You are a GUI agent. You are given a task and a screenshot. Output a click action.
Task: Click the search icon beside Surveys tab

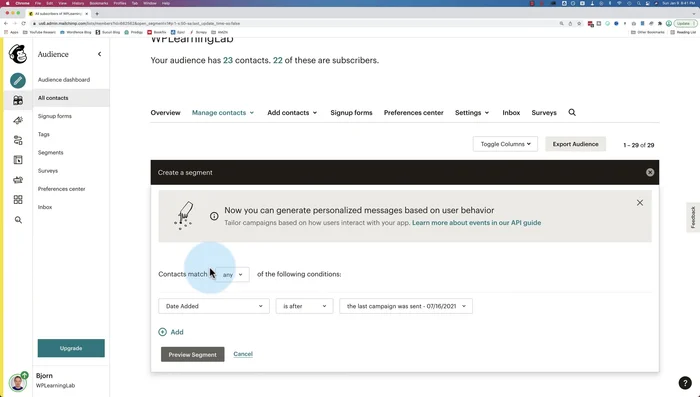[572, 113]
